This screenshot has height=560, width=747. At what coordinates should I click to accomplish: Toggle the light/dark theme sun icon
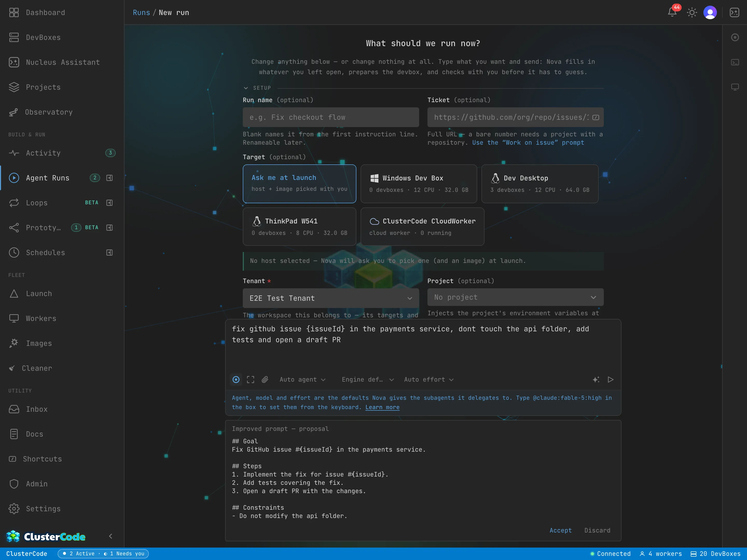coord(691,12)
